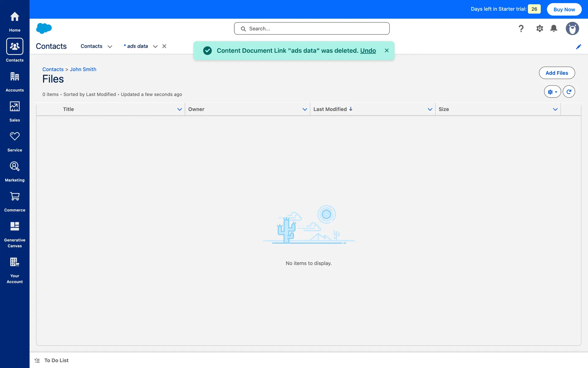This screenshot has height=368, width=588.
Task: Open the Contacts tab dropdown chevron
Action: [x=110, y=47]
